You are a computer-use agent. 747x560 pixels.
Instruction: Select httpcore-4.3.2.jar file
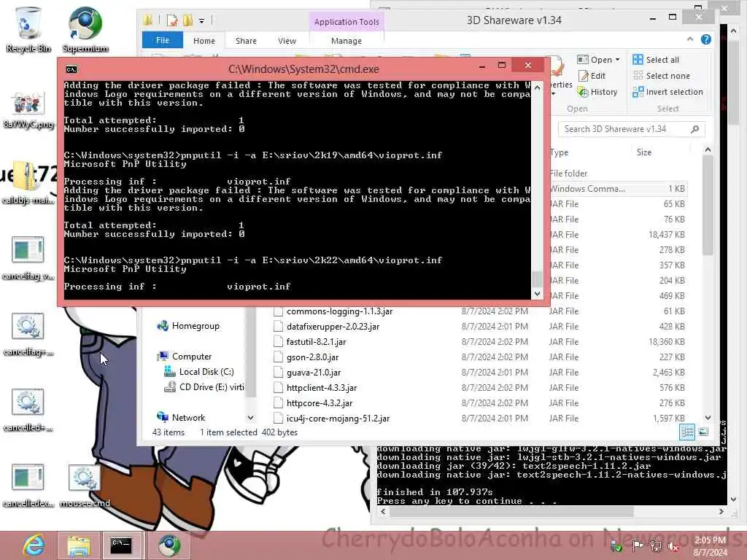(320, 402)
